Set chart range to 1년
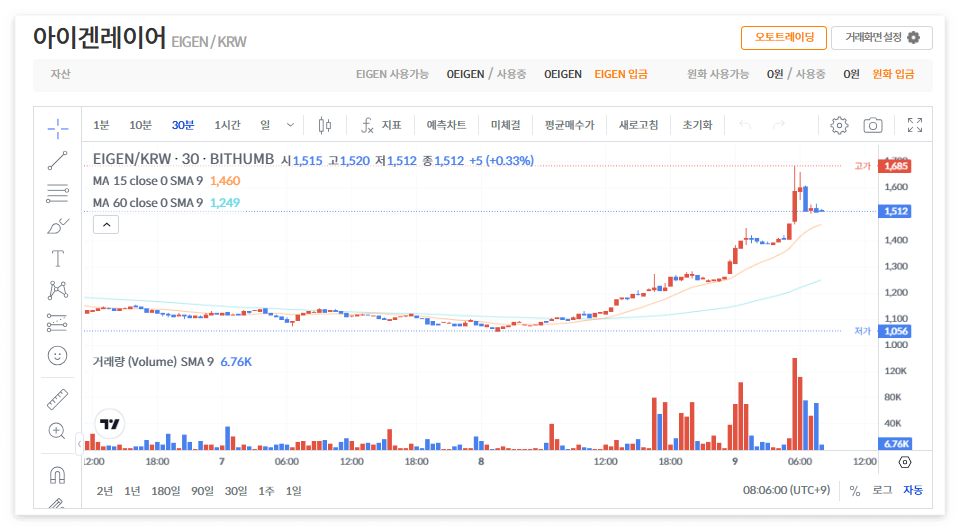The height and width of the screenshot is (530, 960). [x=132, y=491]
